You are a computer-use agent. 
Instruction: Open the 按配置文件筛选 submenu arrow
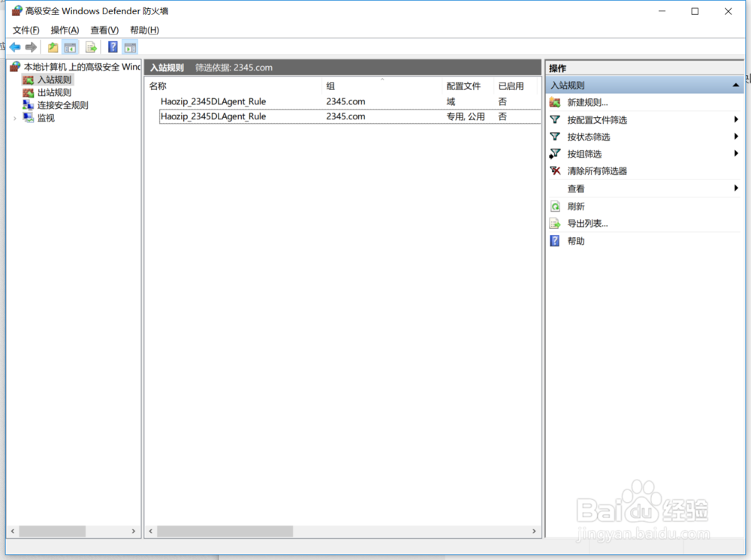coord(736,119)
